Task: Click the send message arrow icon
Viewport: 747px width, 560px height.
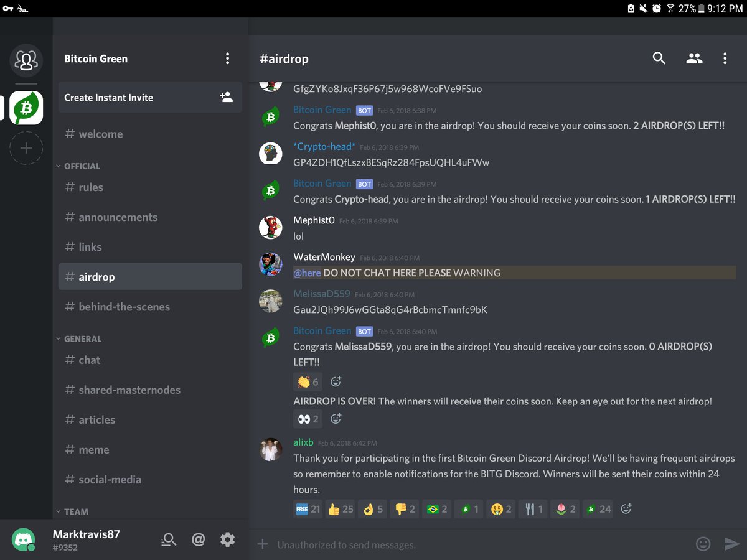Action: tap(732, 544)
